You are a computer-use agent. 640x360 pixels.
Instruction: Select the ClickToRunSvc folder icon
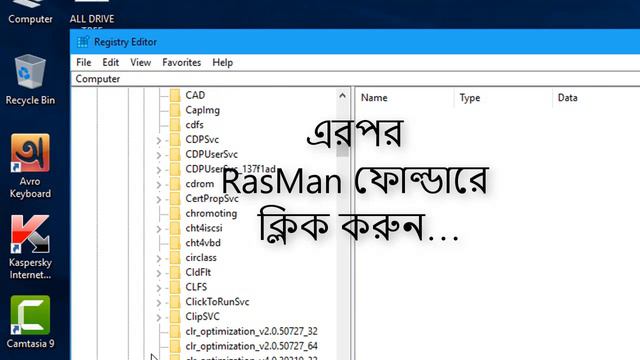click(175, 302)
